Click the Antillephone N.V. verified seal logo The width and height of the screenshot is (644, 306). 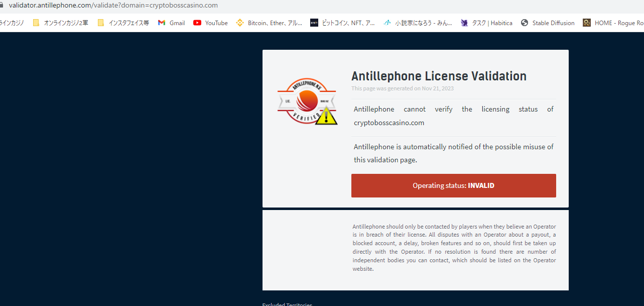click(x=305, y=101)
